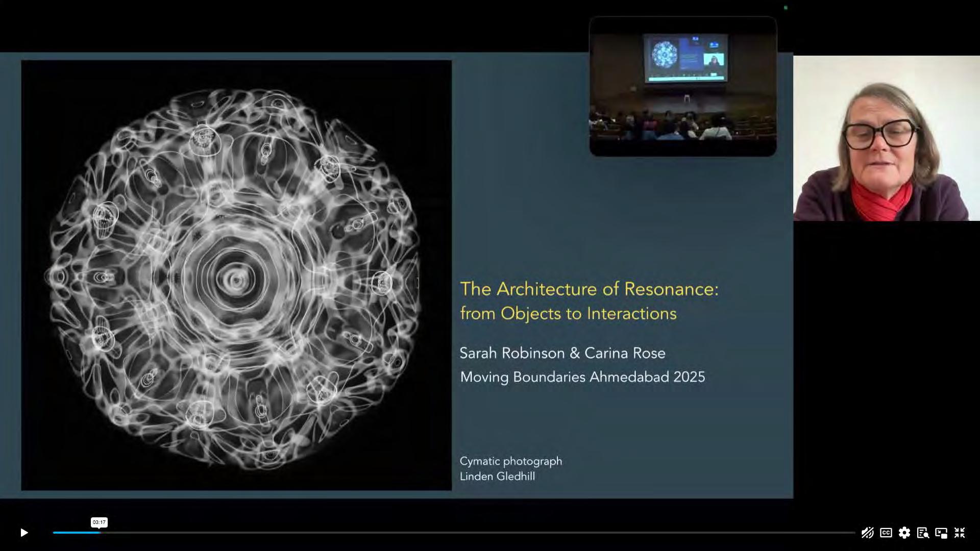
Task: Click the center of the cymatic pattern image
Action: 236,280
